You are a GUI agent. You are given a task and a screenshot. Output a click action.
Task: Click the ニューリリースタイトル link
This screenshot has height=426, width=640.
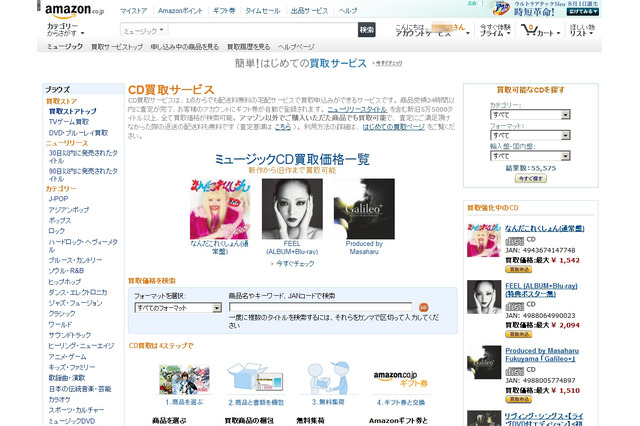click(357, 109)
